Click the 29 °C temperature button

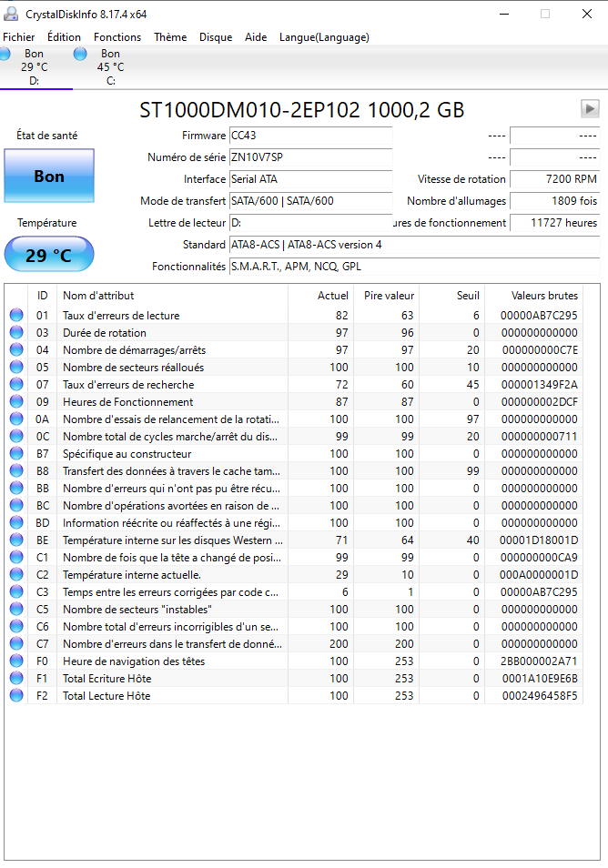(49, 254)
